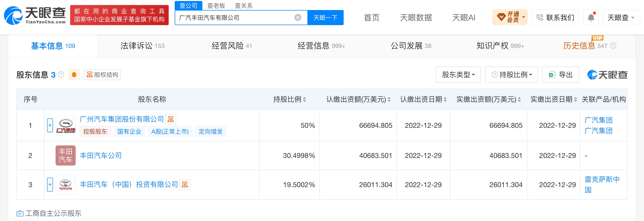
Task: Select the 知识产权 999+ tab
Action: coord(500,46)
